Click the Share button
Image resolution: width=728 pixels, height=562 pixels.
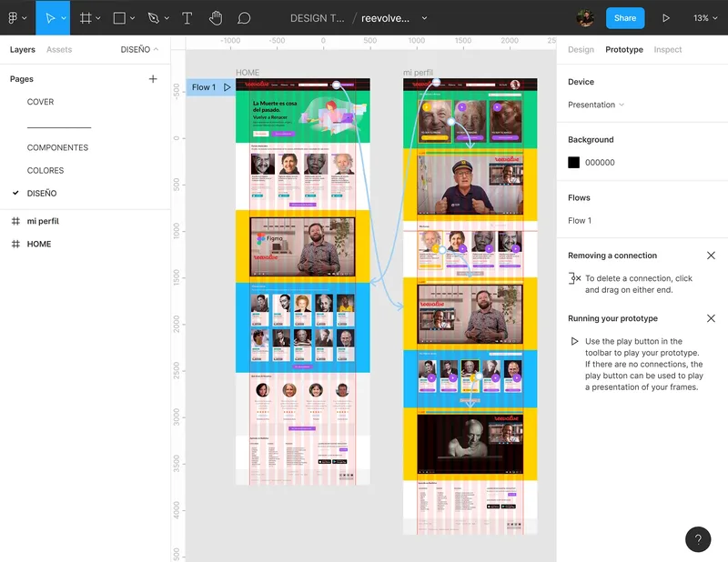click(625, 18)
